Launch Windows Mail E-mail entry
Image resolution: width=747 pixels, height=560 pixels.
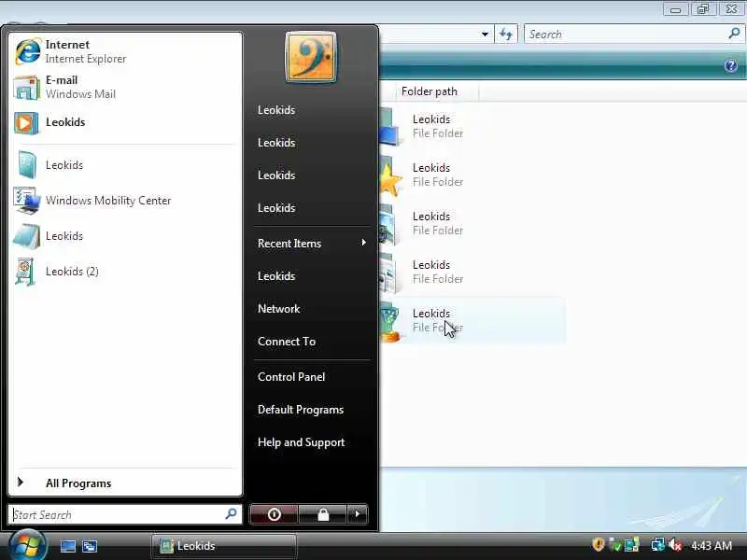[125, 87]
